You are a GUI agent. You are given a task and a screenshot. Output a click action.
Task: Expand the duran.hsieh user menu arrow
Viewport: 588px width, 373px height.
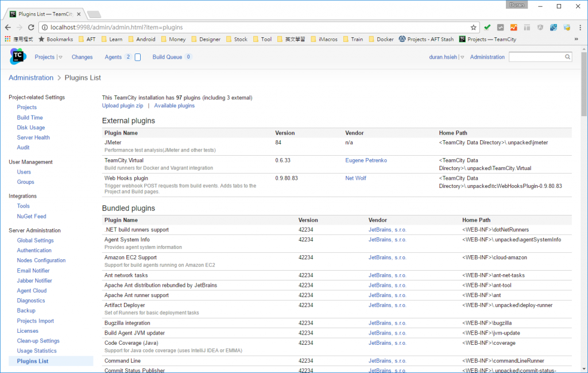(x=462, y=57)
